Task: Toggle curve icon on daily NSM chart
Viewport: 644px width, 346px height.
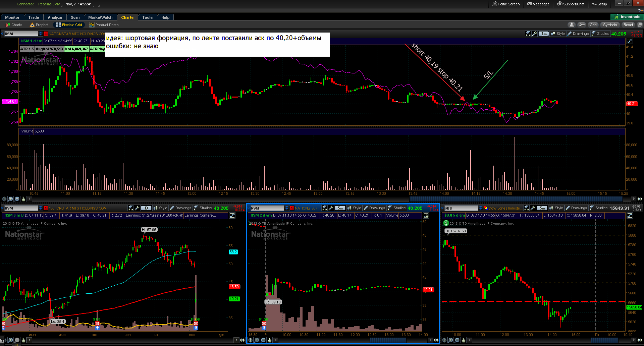Action: pos(232,216)
